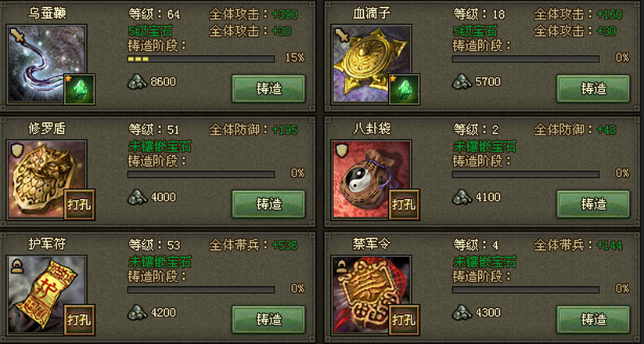Click the 乌蚕鞭 whip weapon image

point(47,63)
